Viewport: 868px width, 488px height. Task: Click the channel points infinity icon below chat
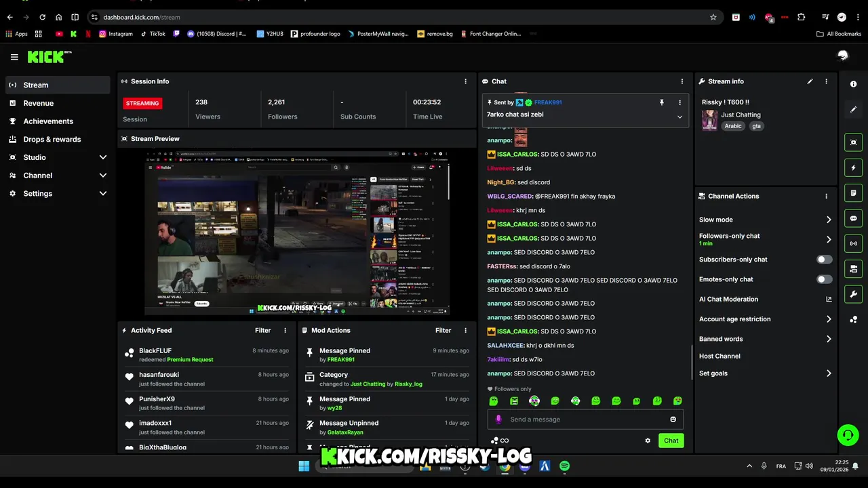(500, 441)
